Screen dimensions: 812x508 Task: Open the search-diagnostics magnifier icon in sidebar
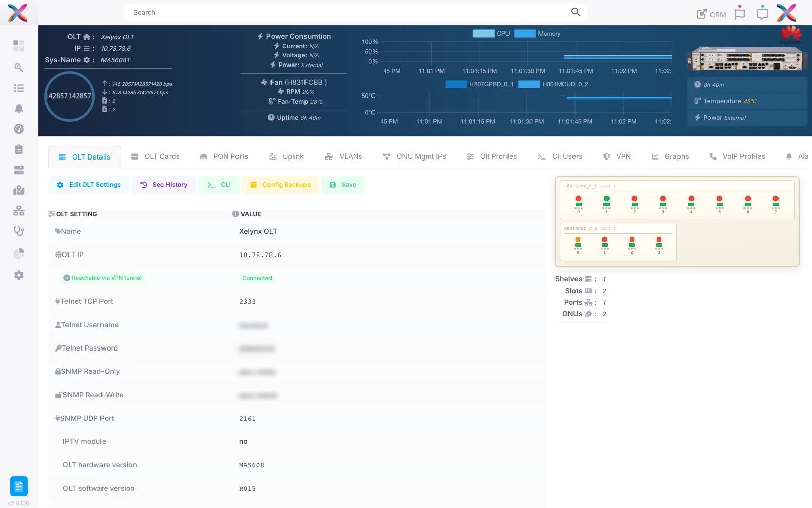19,67
